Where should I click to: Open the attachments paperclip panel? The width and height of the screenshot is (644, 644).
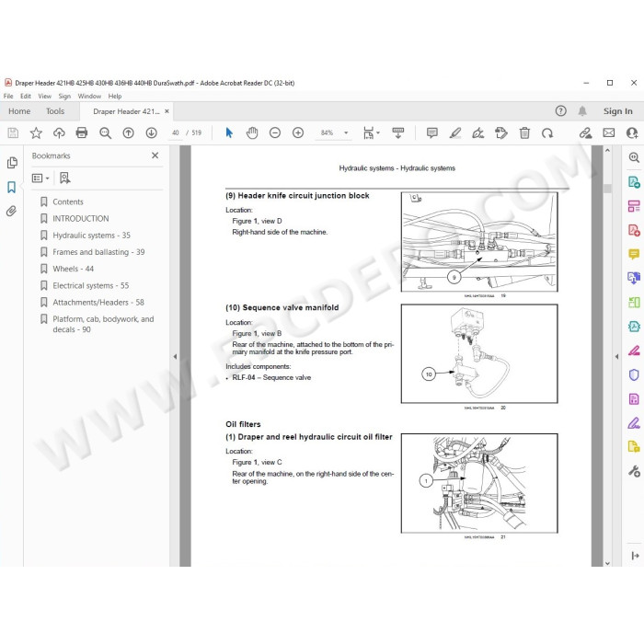pyautogui.click(x=11, y=211)
